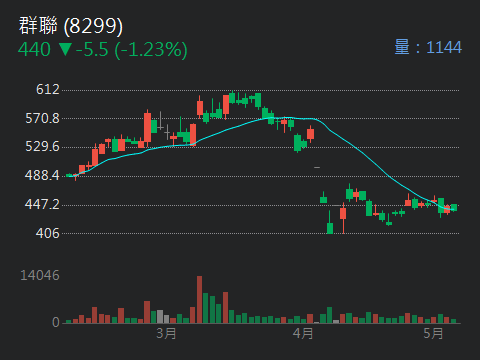Click the volume label 量 : 1144
The width and height of the screenshot is (480, 360).
pyautogui.click(x=428, y=47)
